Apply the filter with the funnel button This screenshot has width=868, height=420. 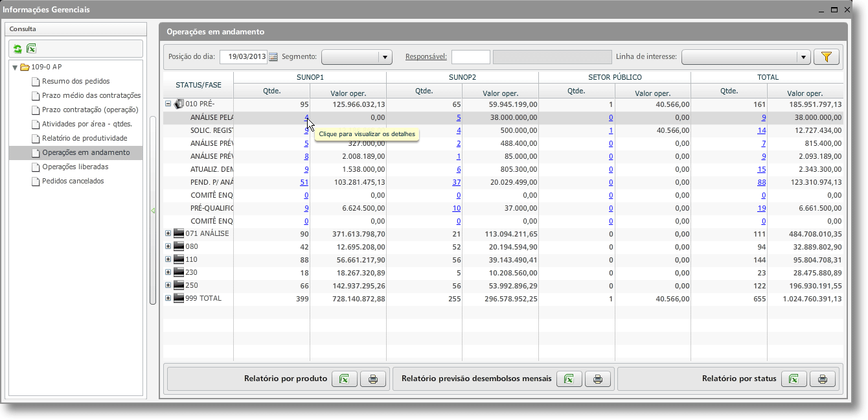coord(826,57)
